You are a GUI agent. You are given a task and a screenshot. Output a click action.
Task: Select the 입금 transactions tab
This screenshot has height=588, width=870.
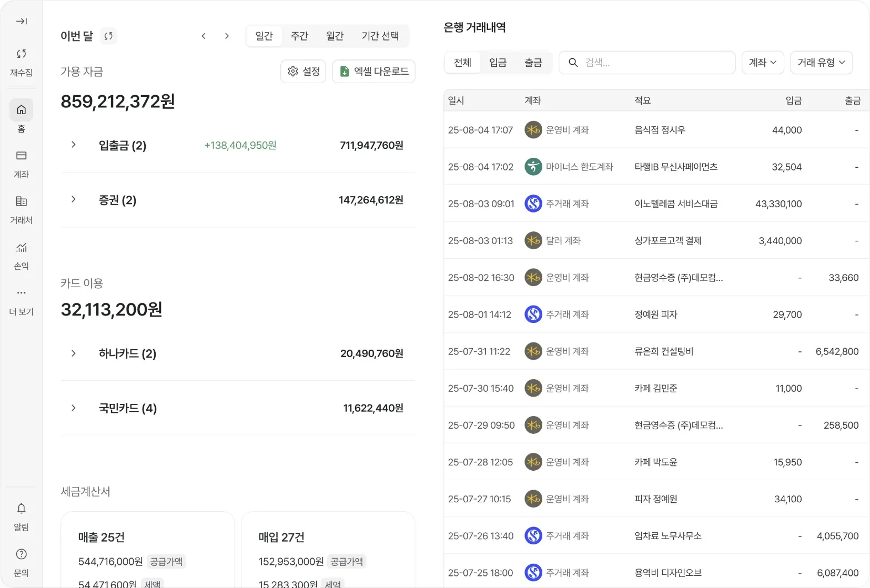(x=498, y=63)
